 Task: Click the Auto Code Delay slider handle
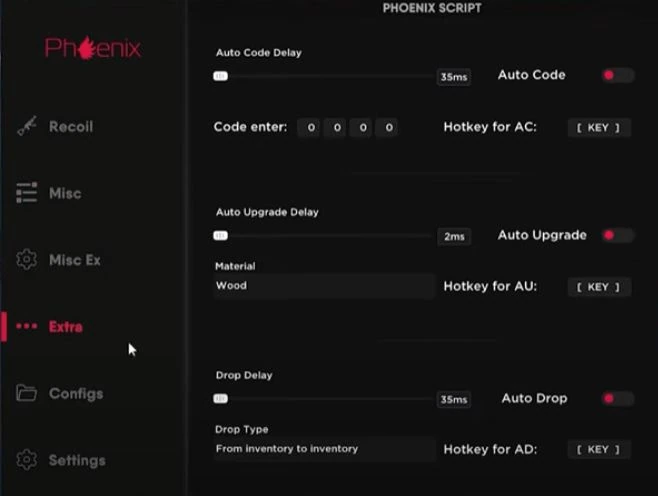tap(220, 76)
